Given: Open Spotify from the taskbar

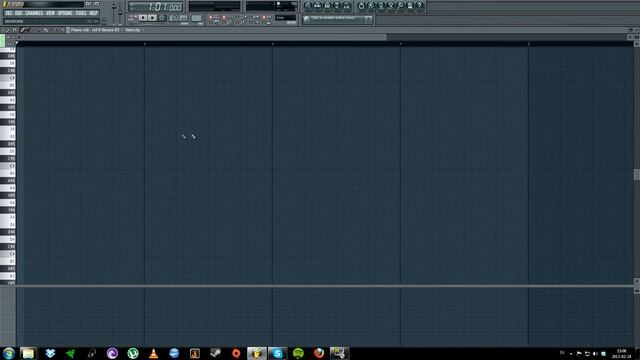Looking at the screenshot, I should coord(298,353).
